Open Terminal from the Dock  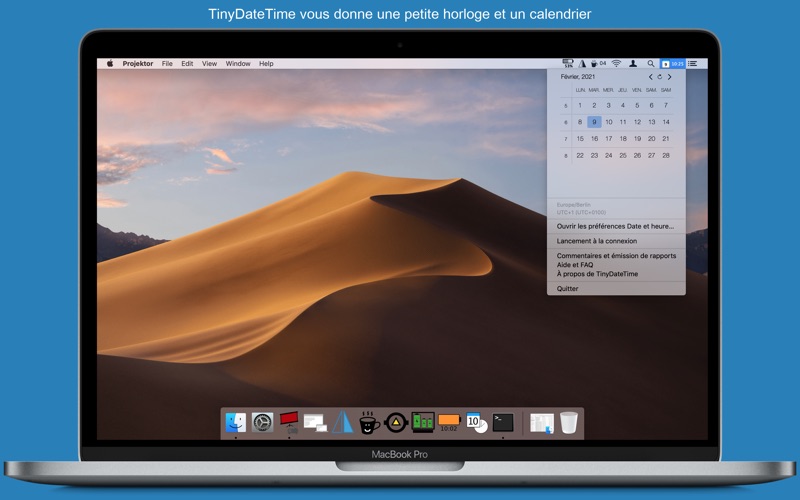tap(503, 422)
